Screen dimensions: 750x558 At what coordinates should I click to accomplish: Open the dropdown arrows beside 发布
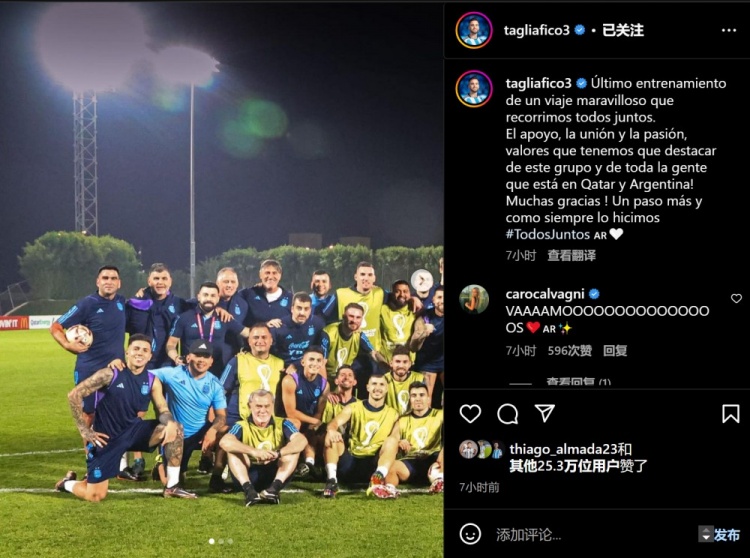(x=706, y=534)
